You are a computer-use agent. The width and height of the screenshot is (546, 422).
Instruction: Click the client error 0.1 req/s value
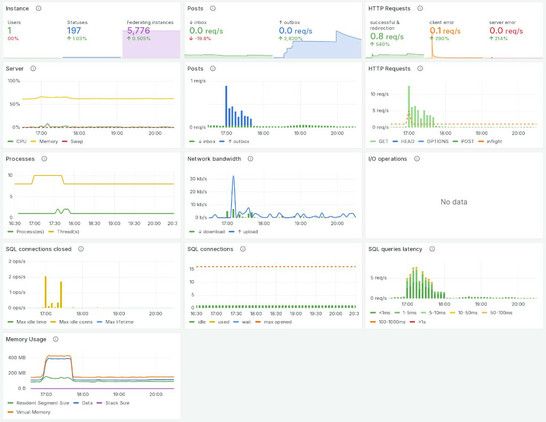tap(445, 31)
